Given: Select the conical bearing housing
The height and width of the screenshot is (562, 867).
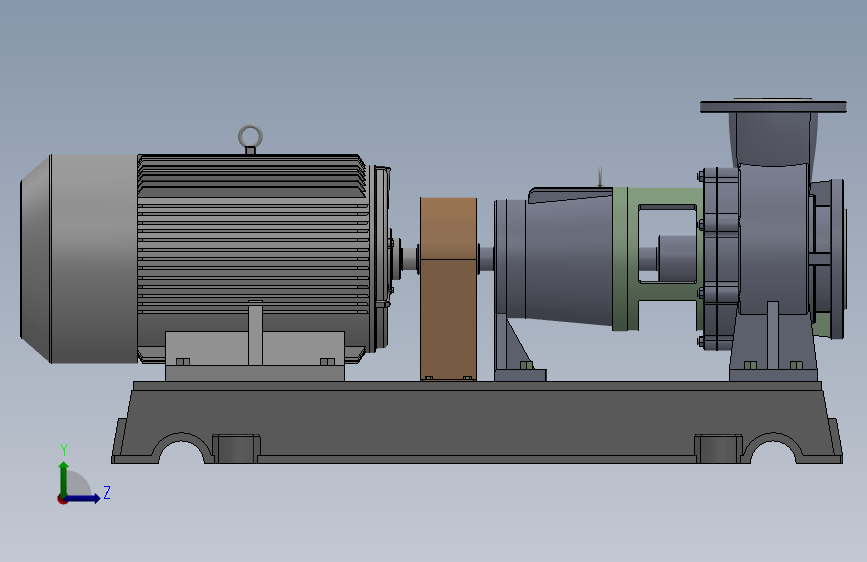Looking at the screenshot, I should [x=570, y=259].
